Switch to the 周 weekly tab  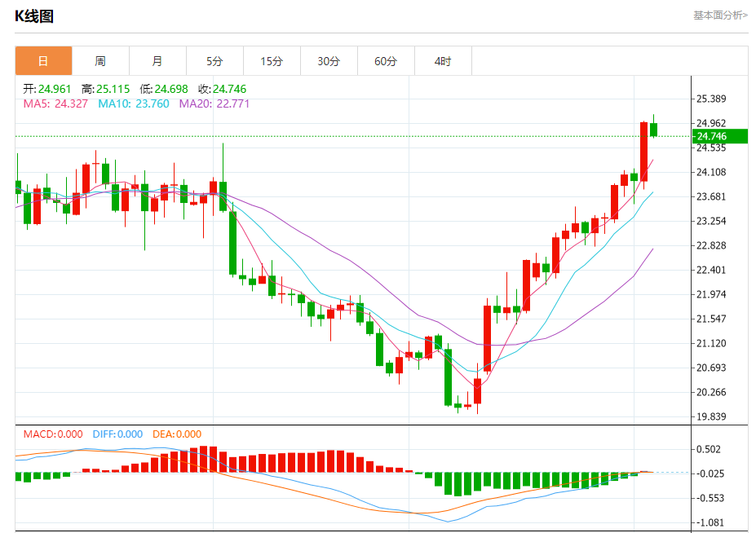[100, 61]
